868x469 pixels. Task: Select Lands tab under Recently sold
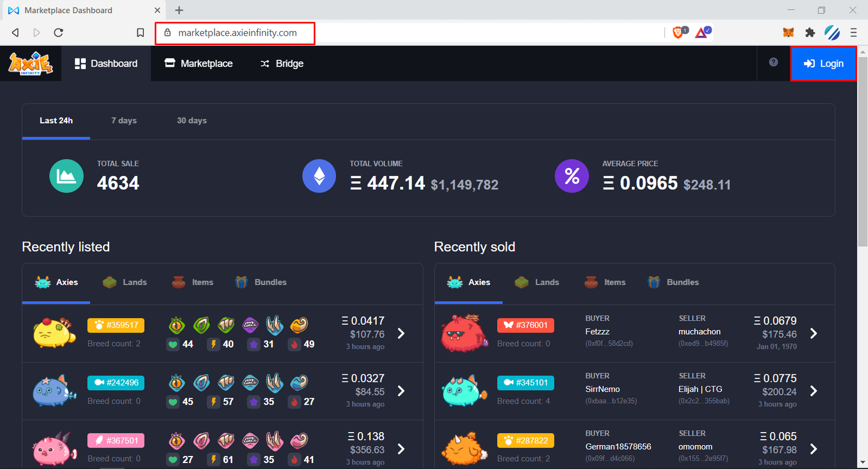[537, 282]
